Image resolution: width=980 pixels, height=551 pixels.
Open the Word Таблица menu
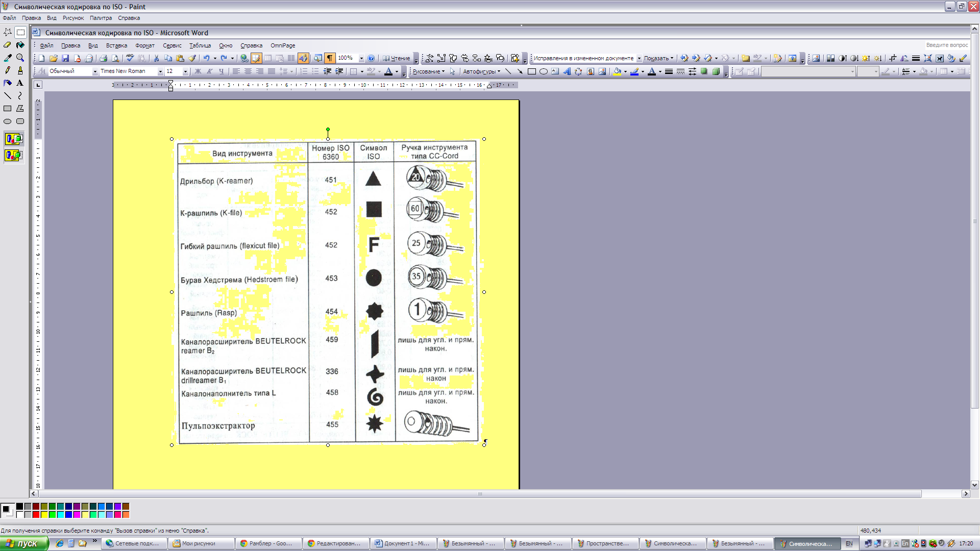click(200, 45)
